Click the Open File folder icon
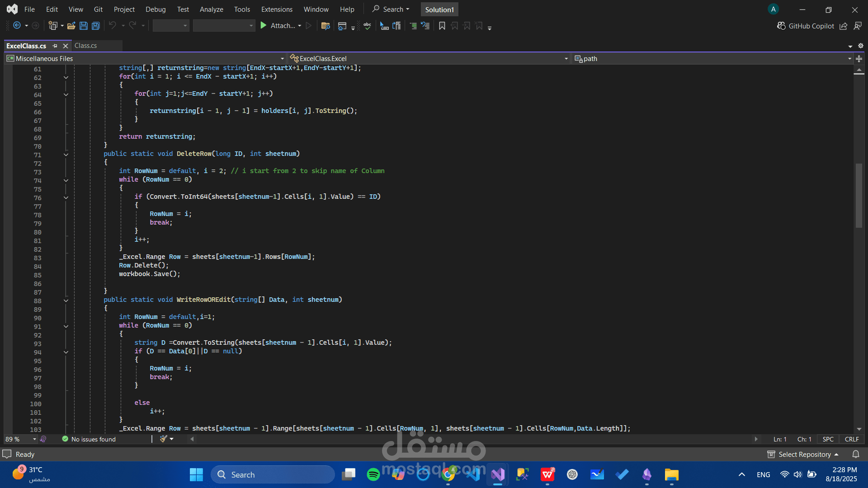Screen dimensions: 868x488 coord(71,26)
